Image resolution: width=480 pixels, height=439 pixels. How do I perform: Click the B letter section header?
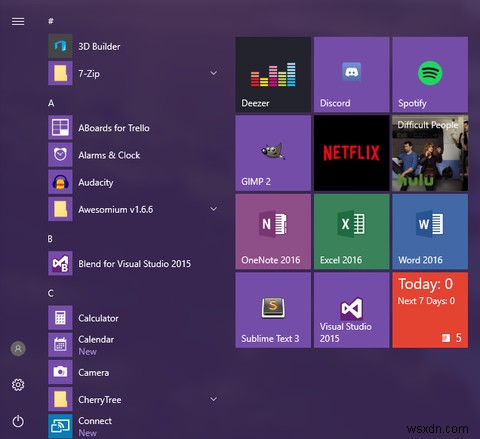(x=50, y=239)
